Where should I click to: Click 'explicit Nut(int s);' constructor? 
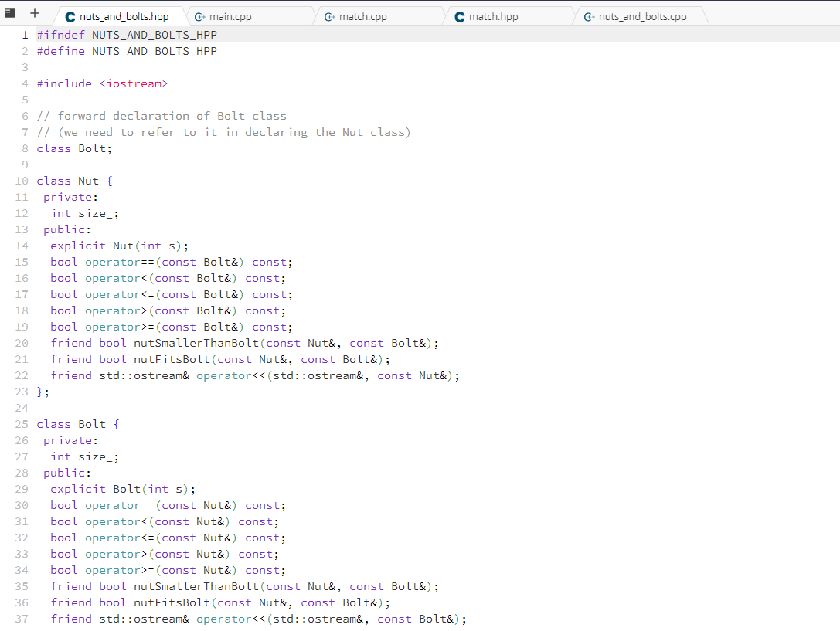pyautogui.click(x=120, y=246)
